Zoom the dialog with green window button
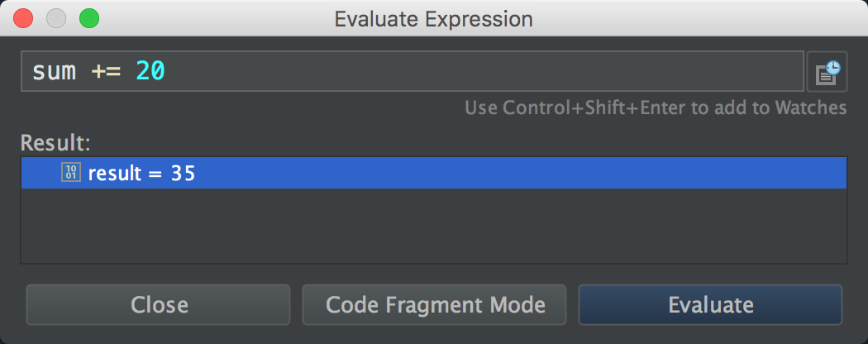Image resolution: width=868 pixels, height=344 pixels. (x=88, y=17)
